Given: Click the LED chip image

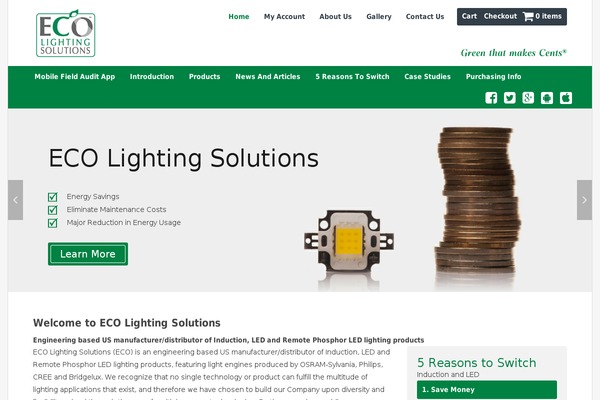Looking at the screenshot, I should point(349,241).
